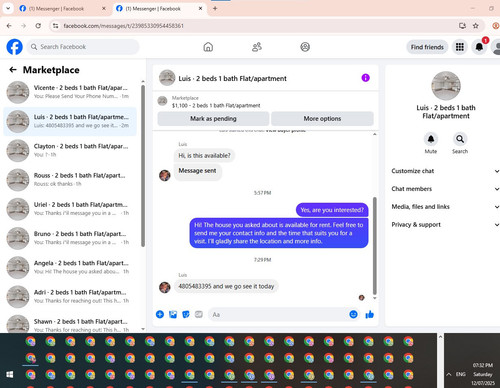The width and height of the screenshot is (500, 388).
Task: Choose a GIF icon in composer
Action: 199,314
